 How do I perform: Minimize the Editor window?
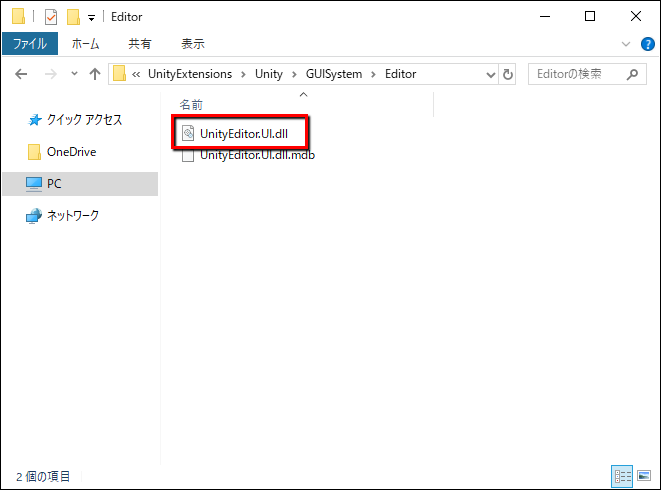coord(545,16)
